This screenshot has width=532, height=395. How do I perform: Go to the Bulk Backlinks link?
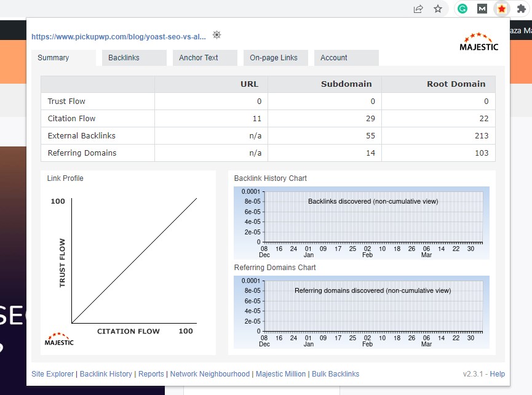tap(336, 374)
